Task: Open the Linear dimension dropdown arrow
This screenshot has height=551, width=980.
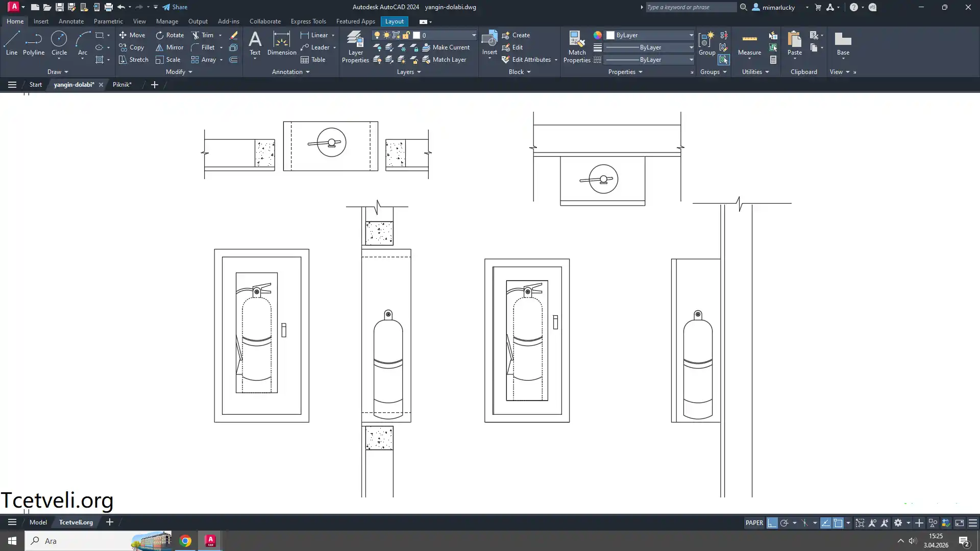Action: pyautogui.click(x=333, y=35)
